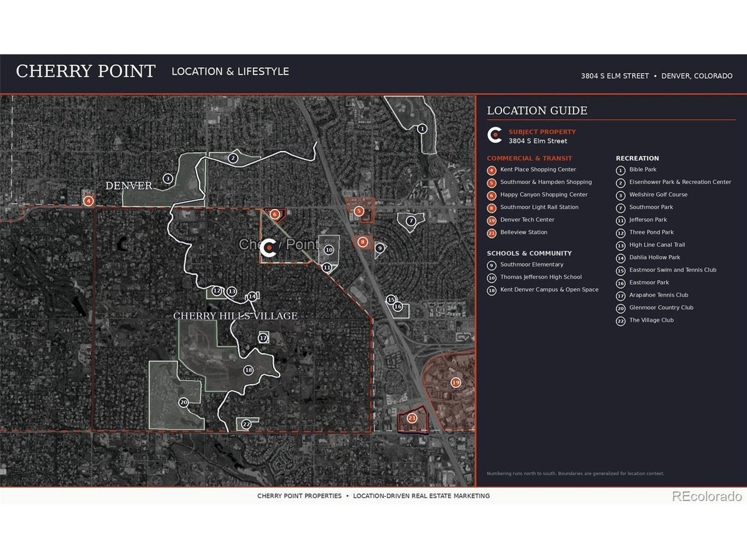Click map marker 11 for Jefferson Park
This screenshot has height=560, width=747.
tap(327, 268)
